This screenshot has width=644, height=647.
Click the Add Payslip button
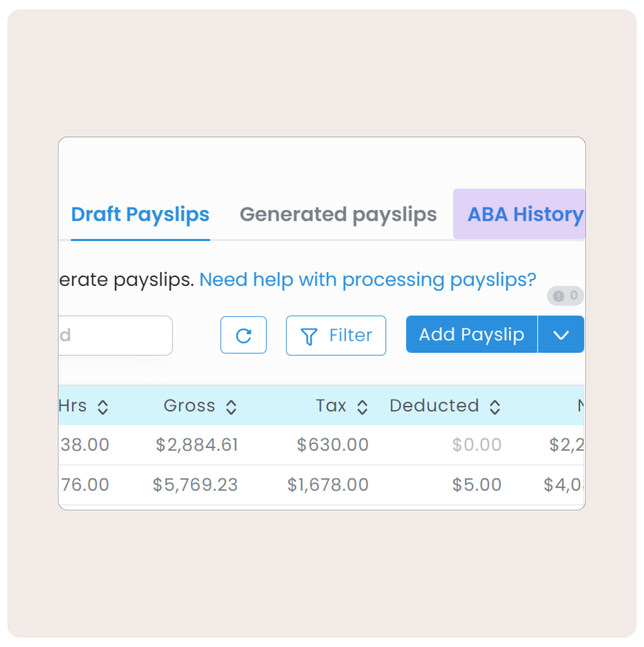coord(471,335)
